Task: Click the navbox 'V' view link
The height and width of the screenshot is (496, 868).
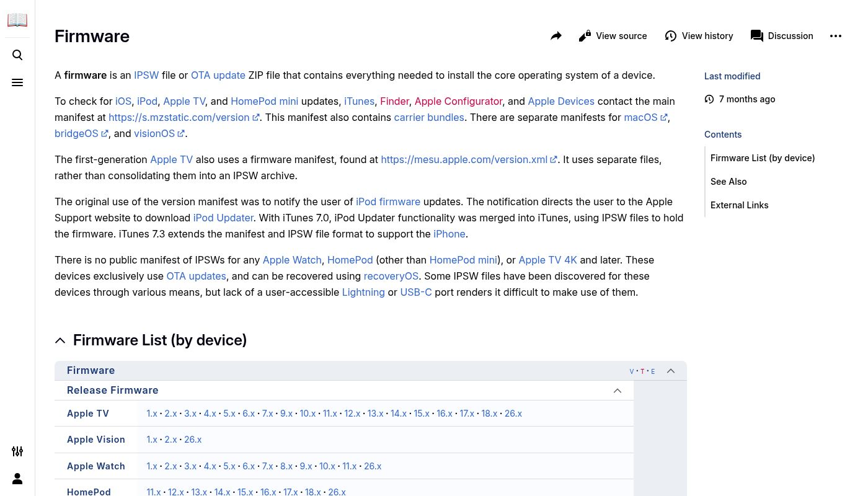Action: [x=632, y=371]
